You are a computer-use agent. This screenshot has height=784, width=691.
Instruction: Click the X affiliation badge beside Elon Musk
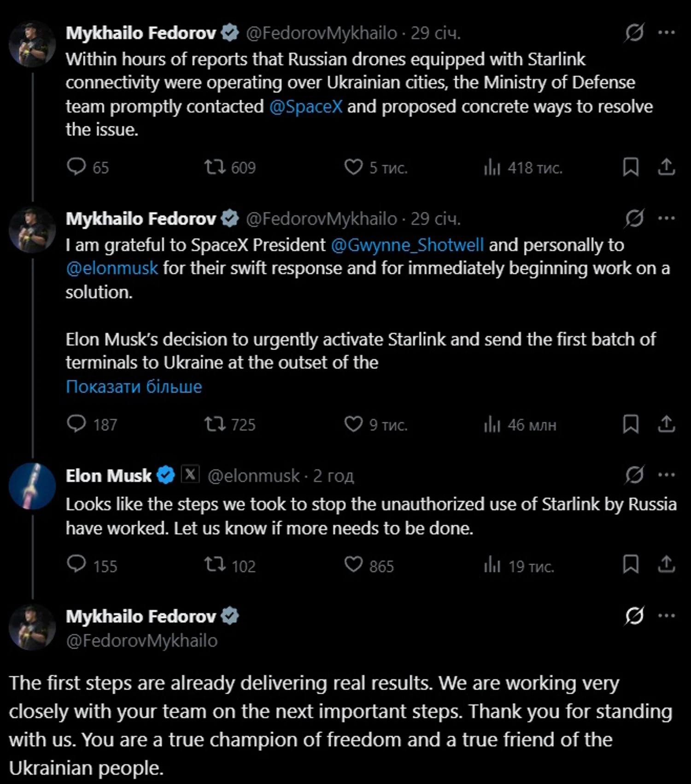click(x=190, y=474)
